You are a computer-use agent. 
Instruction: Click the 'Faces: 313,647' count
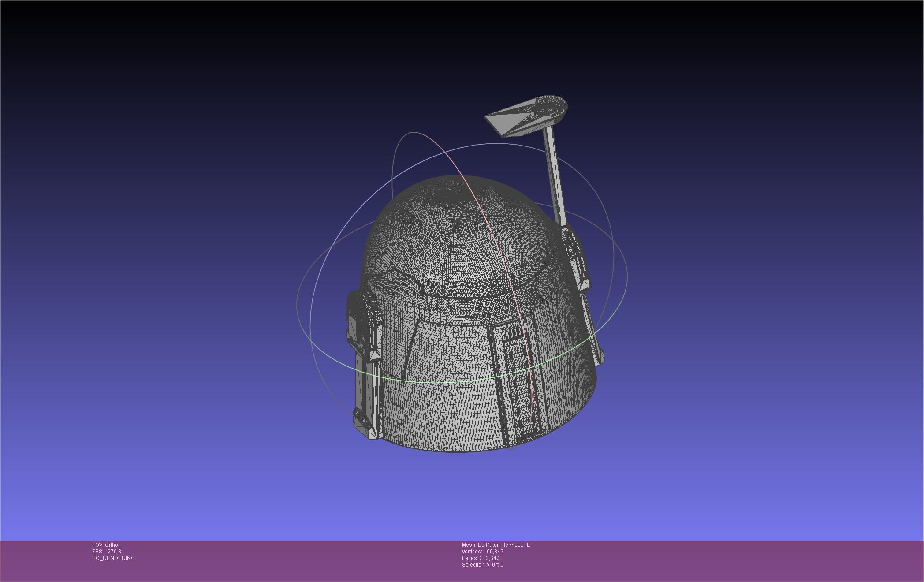(x=480, y=558)
